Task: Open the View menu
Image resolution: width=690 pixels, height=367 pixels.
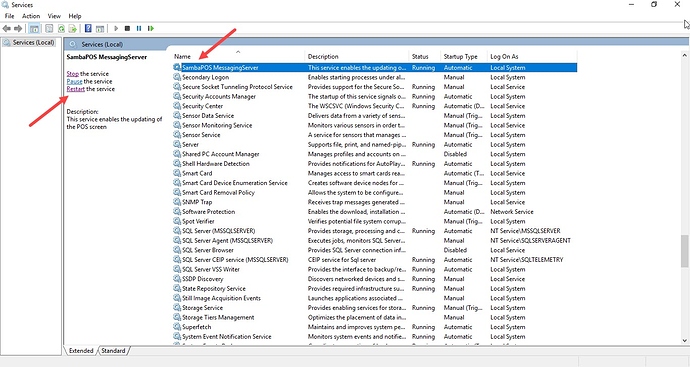Action: click(x=54, y=16)
